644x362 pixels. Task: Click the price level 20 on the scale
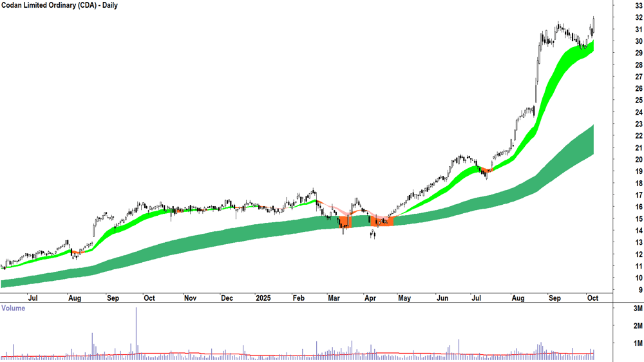(639, 160)
